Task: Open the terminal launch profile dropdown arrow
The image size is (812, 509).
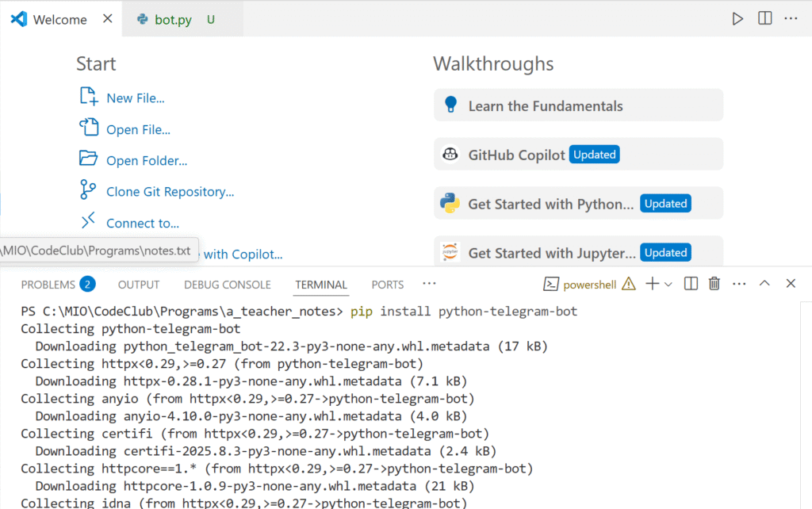Action: point(668,284)
